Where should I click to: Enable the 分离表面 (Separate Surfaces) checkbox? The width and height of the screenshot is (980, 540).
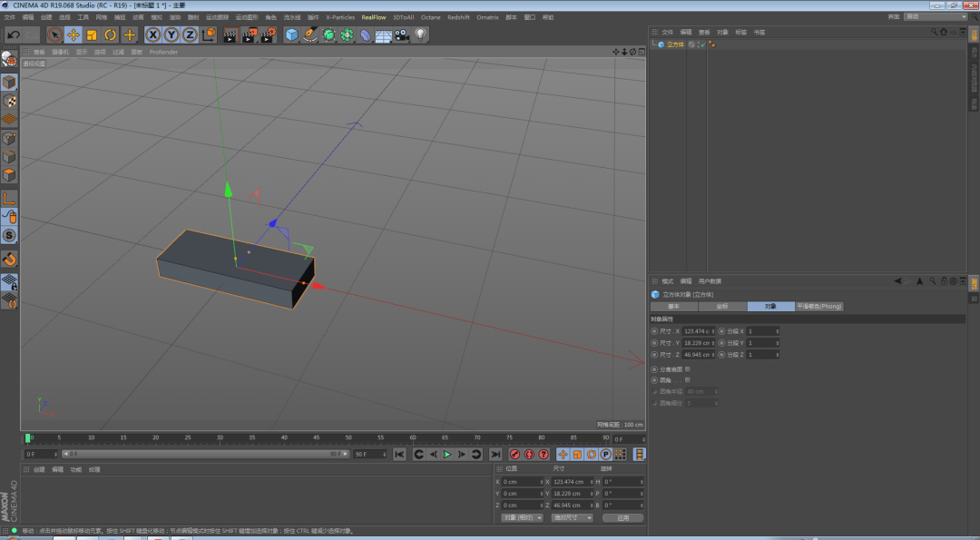[688, 369]
